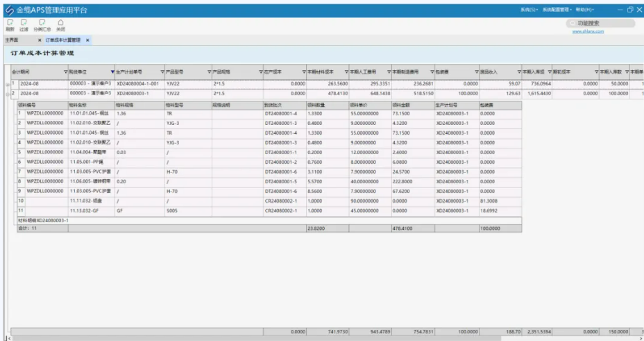Open filter dropdown on 在产成本 column
The image size is (644, 341).
pos(304,72)
